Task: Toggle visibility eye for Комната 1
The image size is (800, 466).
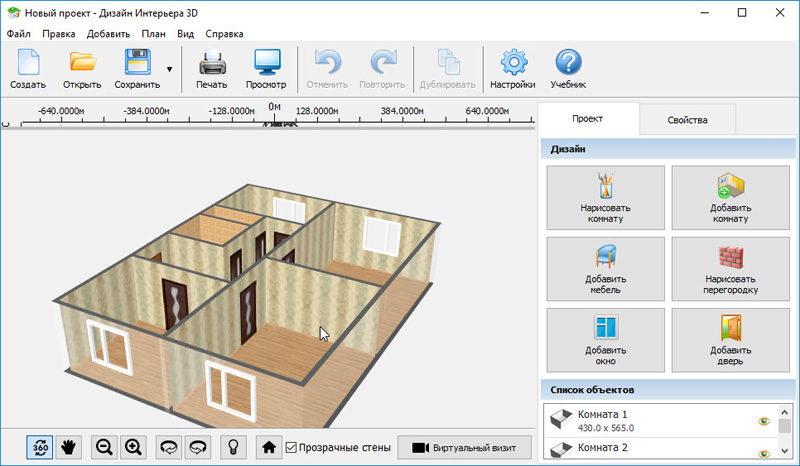Action: [764, 421]
